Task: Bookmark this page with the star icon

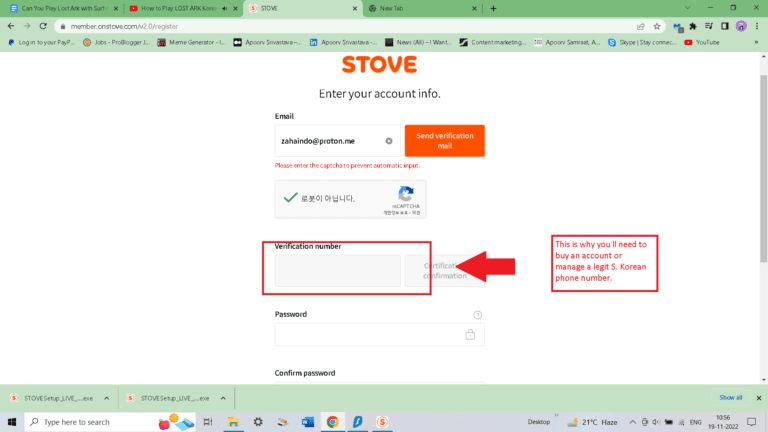Action: click(x=657, y=26)
